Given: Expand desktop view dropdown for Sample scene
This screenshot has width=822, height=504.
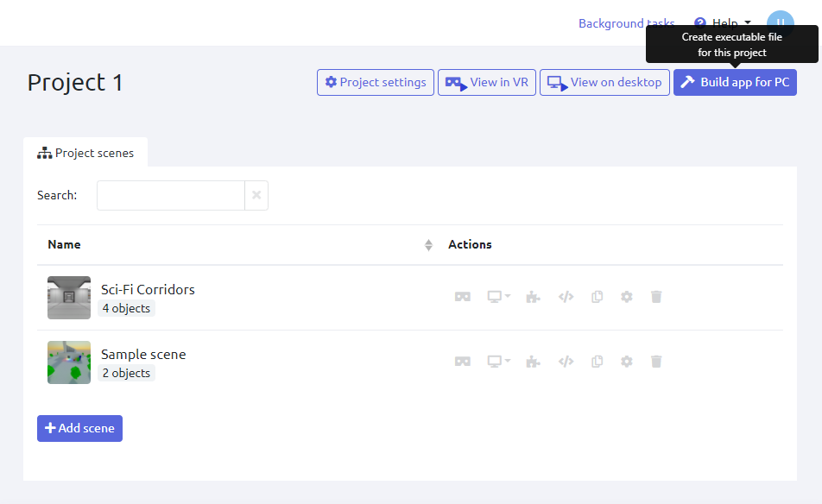Looking at the screenshot, I should [x=498, y=362].
